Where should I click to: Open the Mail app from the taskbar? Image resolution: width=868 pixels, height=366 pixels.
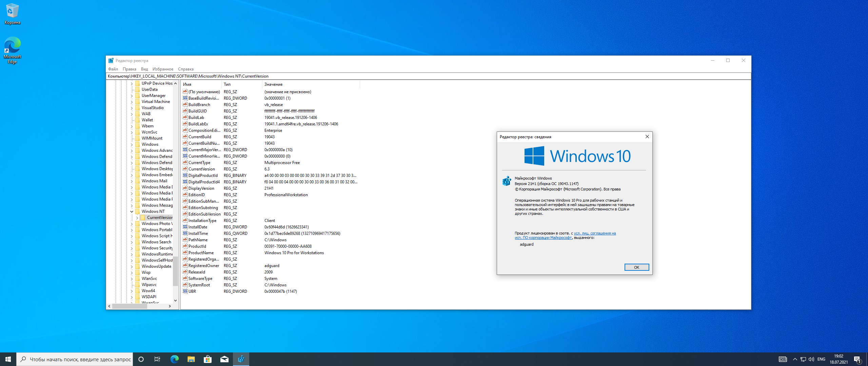click(x=224, y=359)
